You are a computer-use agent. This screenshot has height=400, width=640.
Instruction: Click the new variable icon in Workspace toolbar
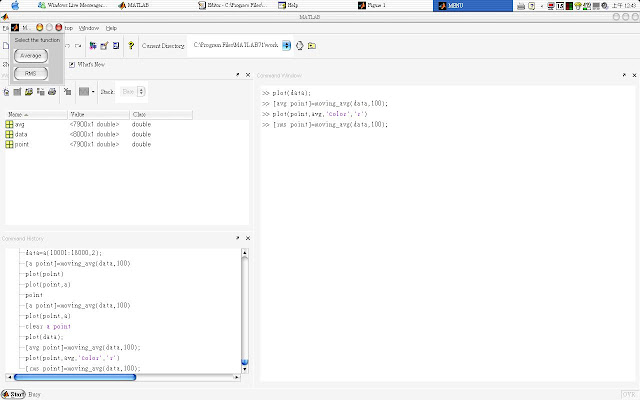click(x=6, y=92)
